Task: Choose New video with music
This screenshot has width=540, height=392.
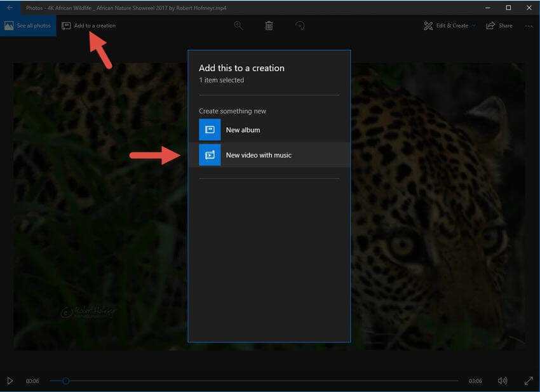Action: (x=269, y=155)
